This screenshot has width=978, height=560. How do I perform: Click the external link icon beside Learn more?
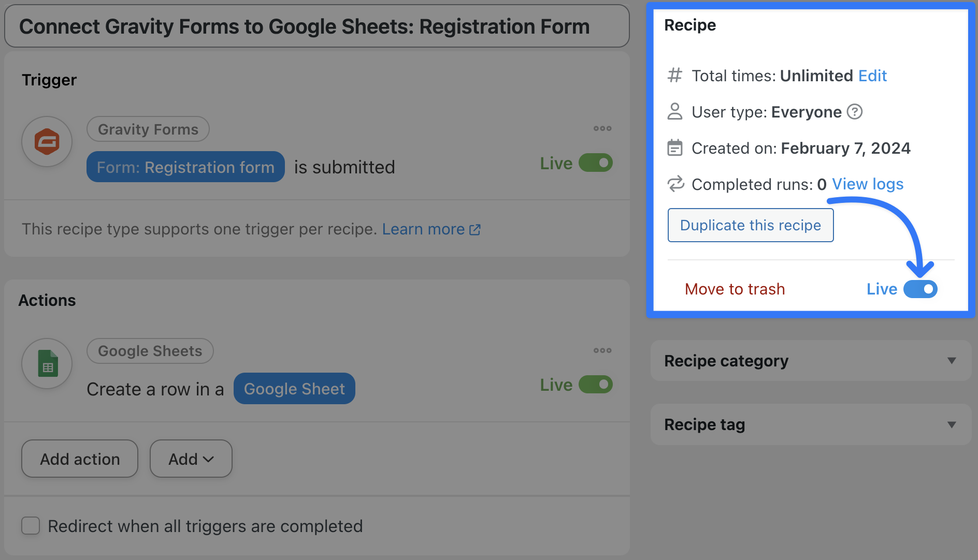coord(475,229)
